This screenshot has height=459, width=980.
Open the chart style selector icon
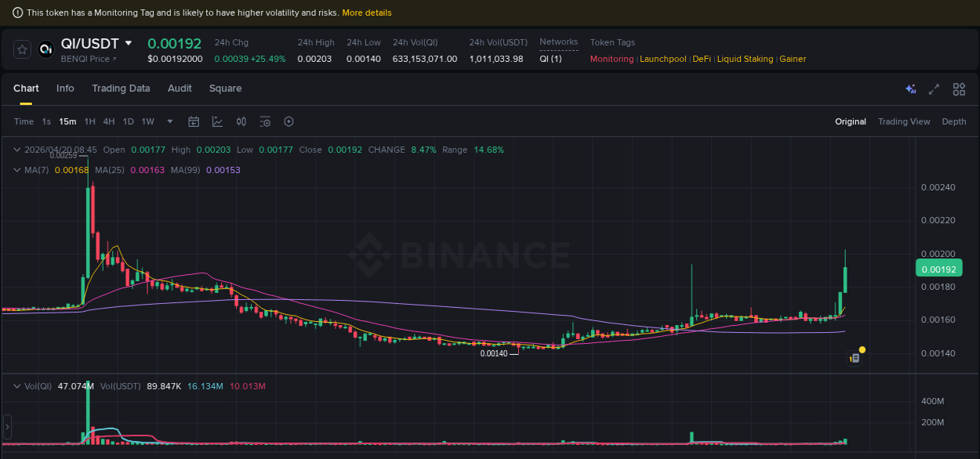(217, 121)
